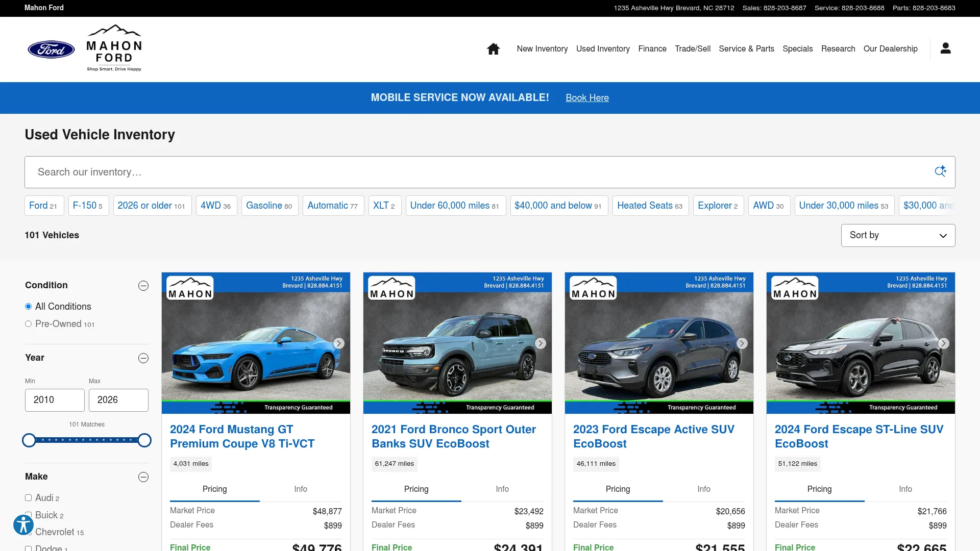Next photo arrow on Bronco Sport card

[540, 343]
